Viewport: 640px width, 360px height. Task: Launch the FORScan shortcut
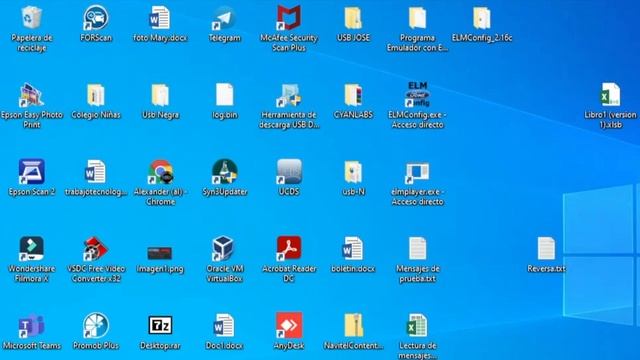point(96,18)
